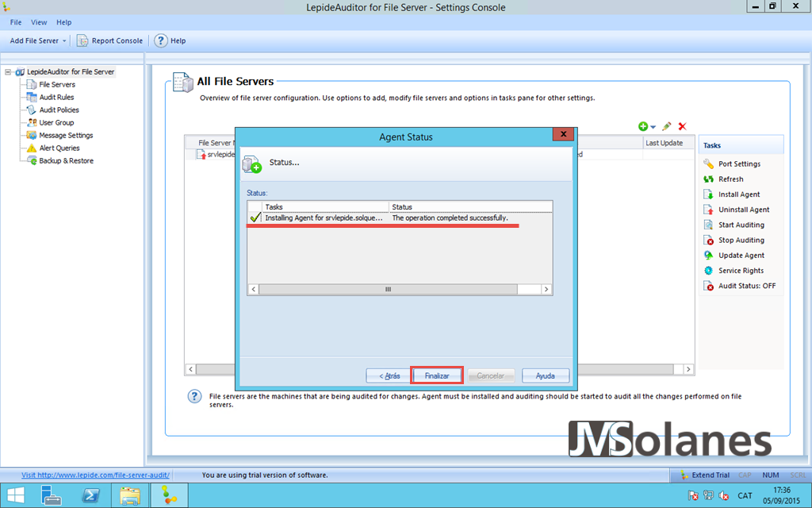Click the Stop Auditing icon

pyautogui.click(x=708, y=240)
